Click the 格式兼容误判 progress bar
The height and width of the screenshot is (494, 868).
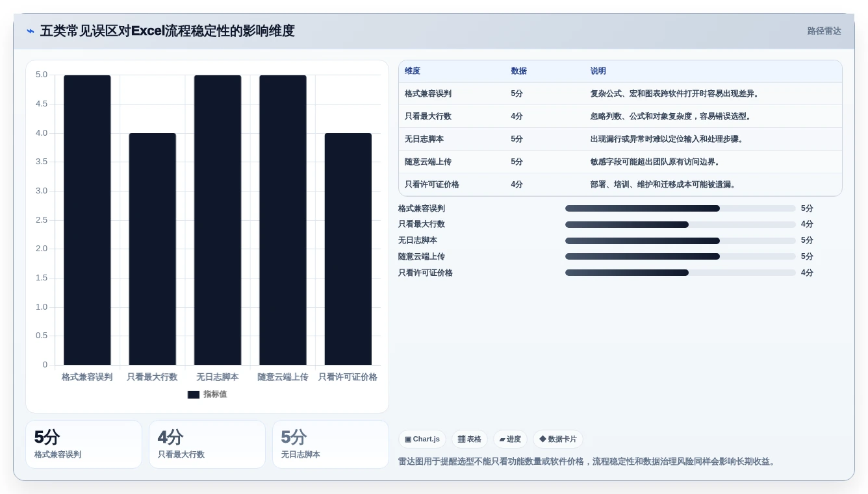click(x=680, y=208)
